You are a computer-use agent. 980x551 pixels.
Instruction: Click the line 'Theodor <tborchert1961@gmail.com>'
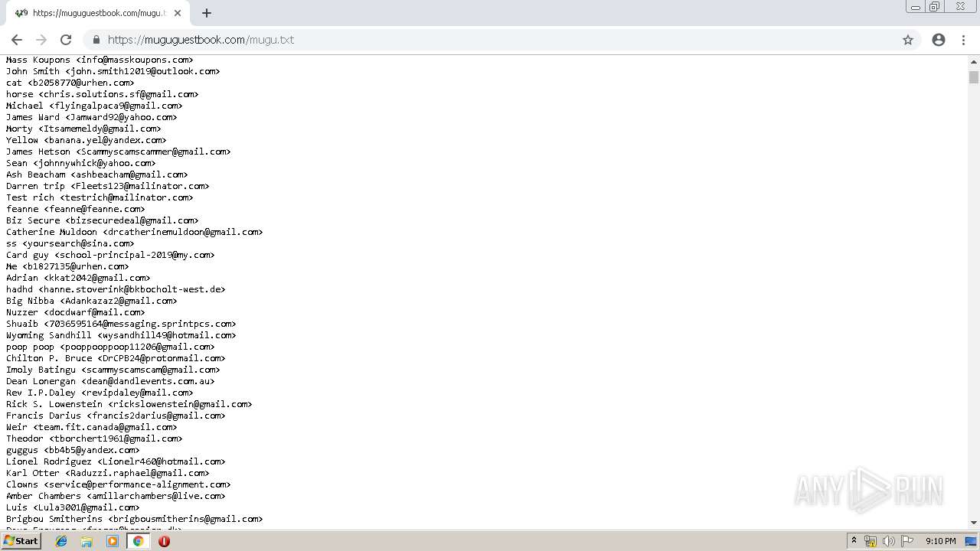click(x=94, y=439)
